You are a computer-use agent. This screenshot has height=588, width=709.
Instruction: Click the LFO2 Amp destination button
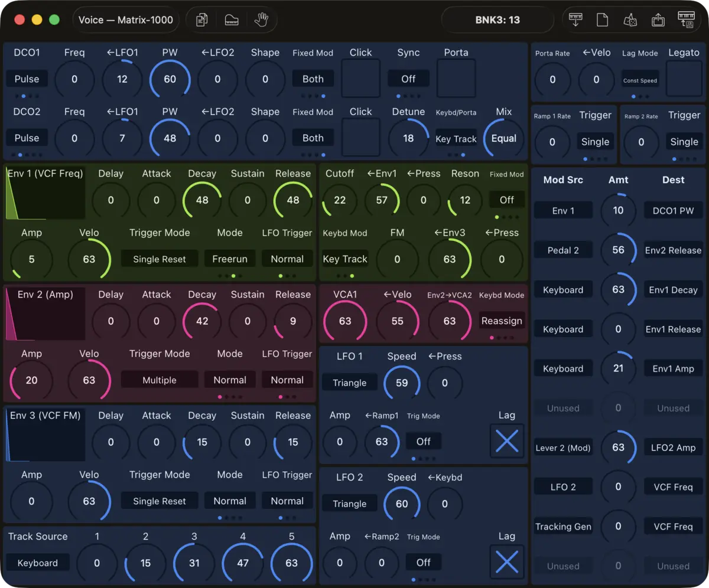[673, 447]
